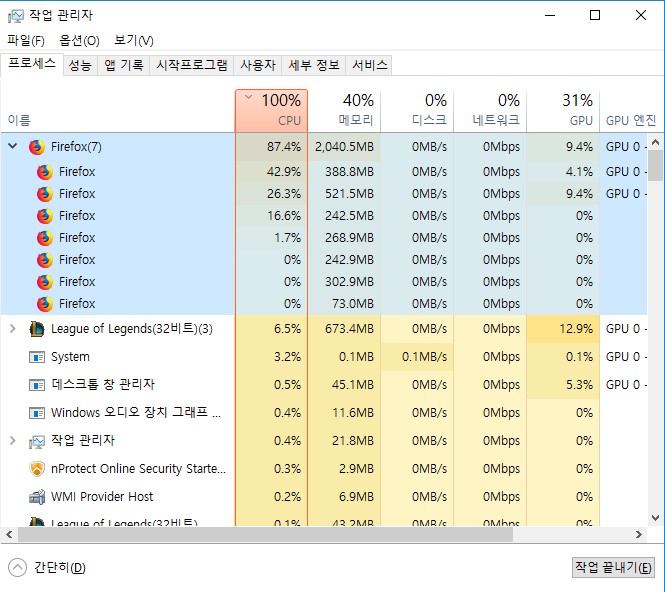Expand the 작업 관리자 process row
665x592 pixels.
[x=13, y=441]
